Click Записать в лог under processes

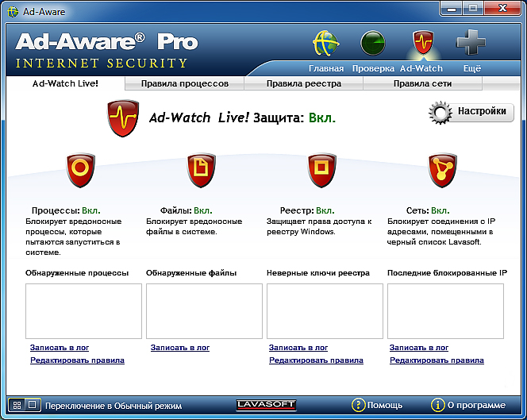60,348
